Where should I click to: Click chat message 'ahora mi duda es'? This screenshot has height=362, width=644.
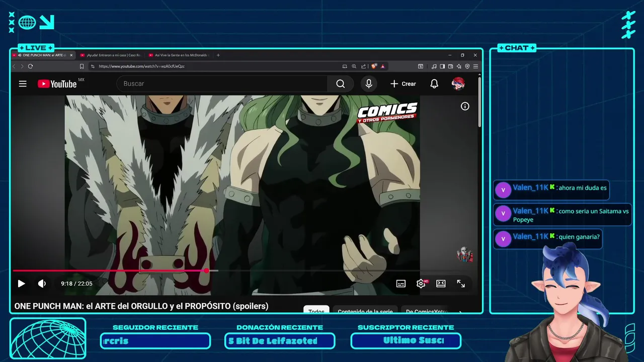(x=582, y=188)
